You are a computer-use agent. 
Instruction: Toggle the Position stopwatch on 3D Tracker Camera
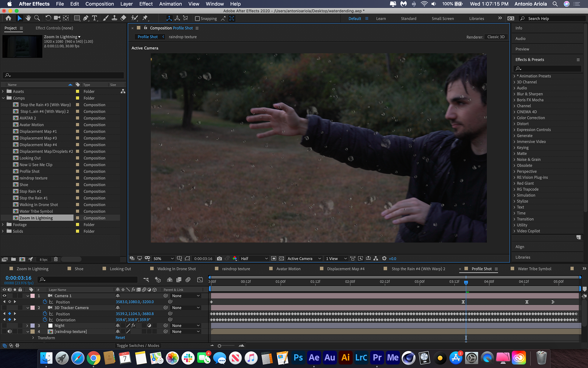tap(45, 314)
